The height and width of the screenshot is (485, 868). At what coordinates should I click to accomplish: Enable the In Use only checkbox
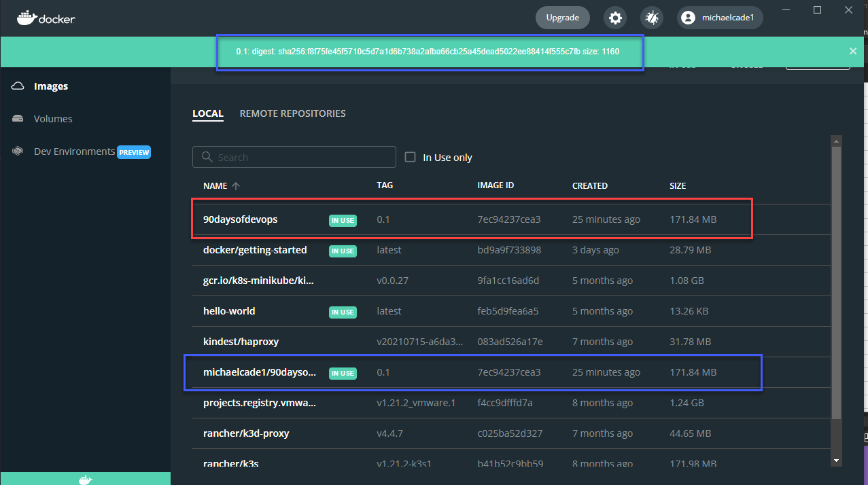[410, 157]
